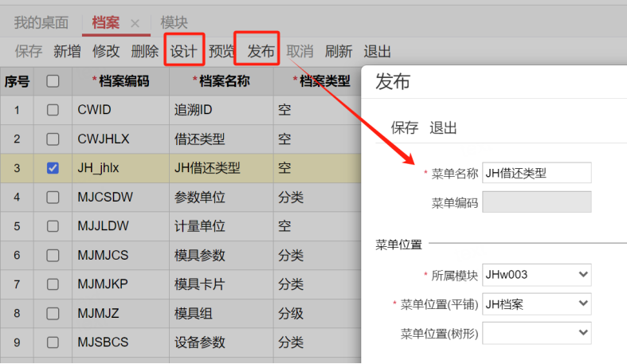627x364 pixels.
Task: Check the MJJLDW row checkbox
Action: pos(53,226)
